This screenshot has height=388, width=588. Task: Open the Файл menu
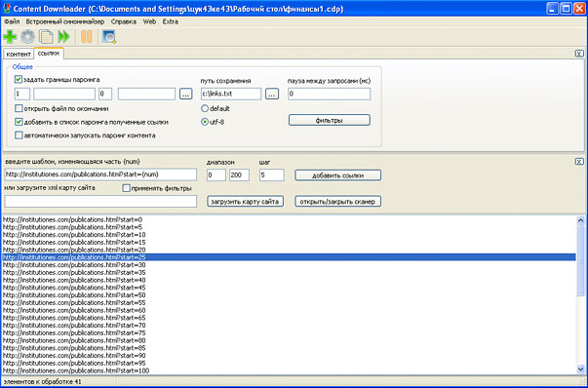(12, 21)
